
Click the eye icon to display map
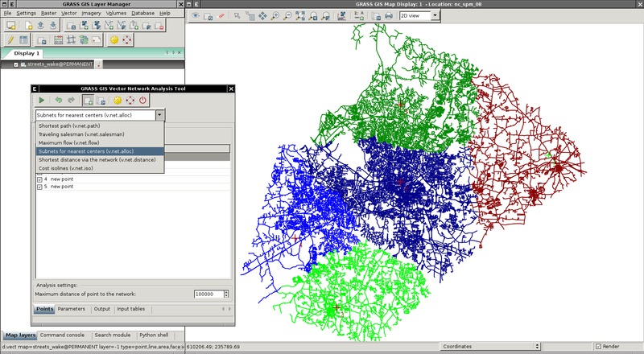196,15
